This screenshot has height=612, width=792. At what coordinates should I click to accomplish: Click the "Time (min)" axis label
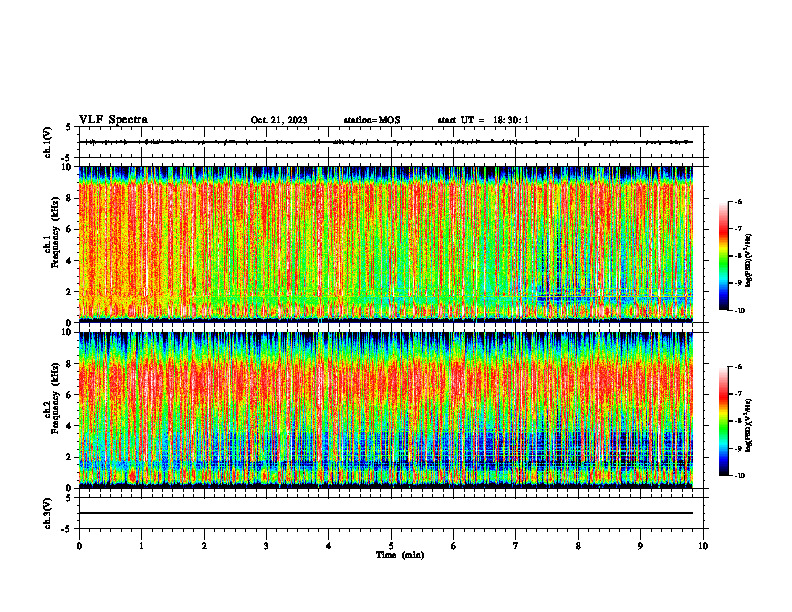coord(400,555)
